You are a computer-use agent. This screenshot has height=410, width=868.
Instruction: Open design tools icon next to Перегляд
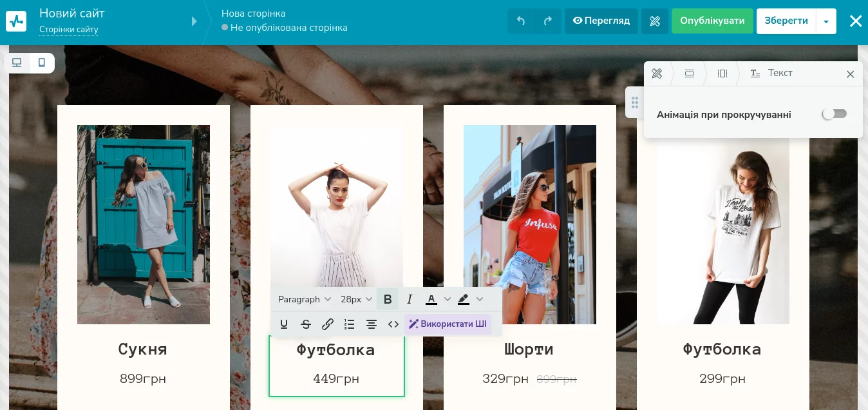tap(655, 21)
